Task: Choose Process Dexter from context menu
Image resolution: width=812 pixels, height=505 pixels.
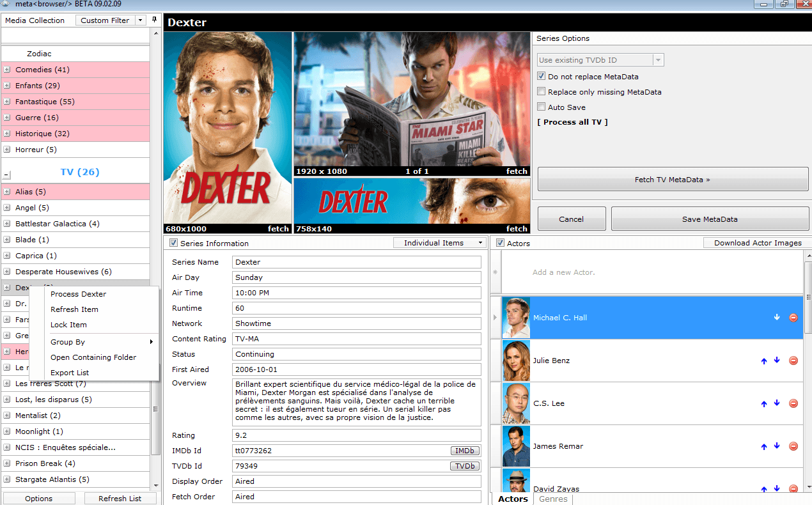Action: tap(79, 294)
